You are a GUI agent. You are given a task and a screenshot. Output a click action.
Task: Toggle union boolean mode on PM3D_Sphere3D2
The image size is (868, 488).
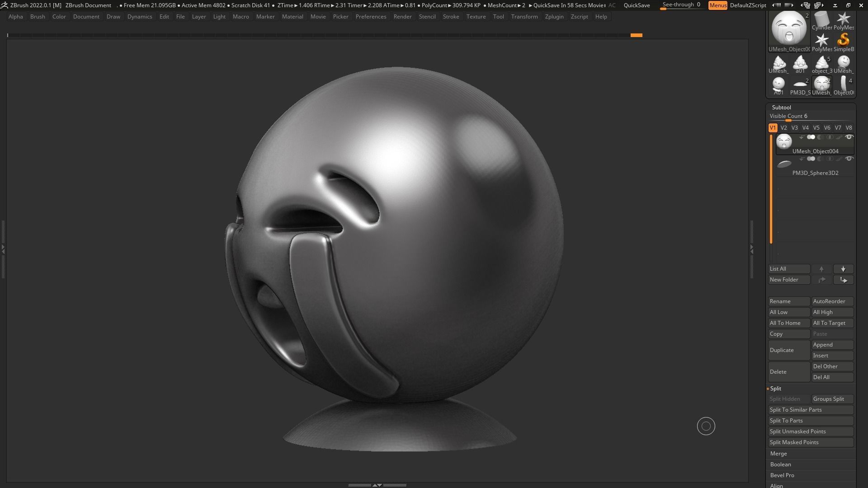click(x=811, y=159)
